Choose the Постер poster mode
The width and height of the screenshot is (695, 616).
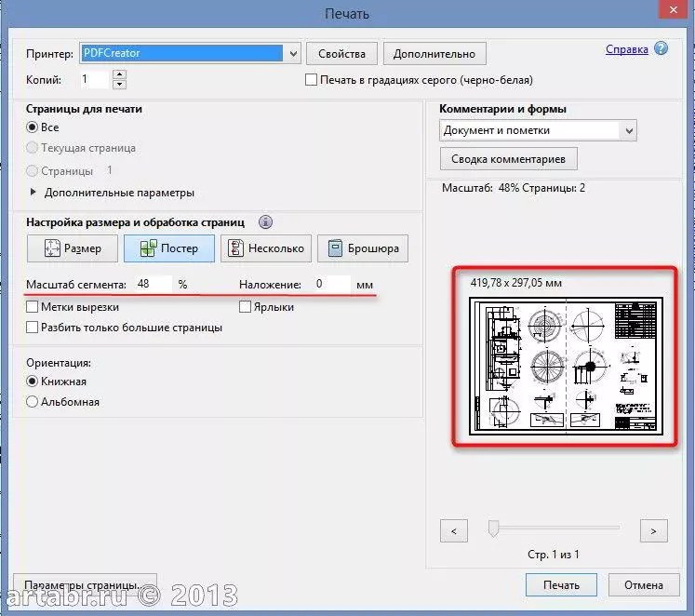[168, 248]
